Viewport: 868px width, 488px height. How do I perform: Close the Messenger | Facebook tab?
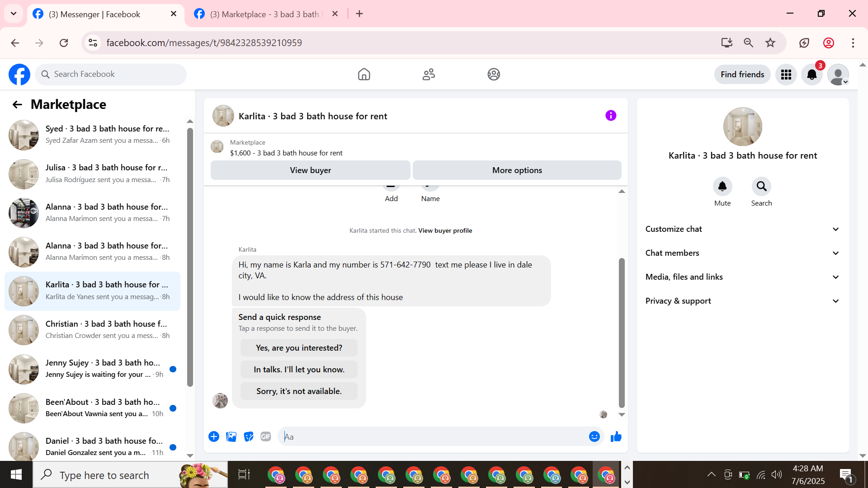[174, 14]
